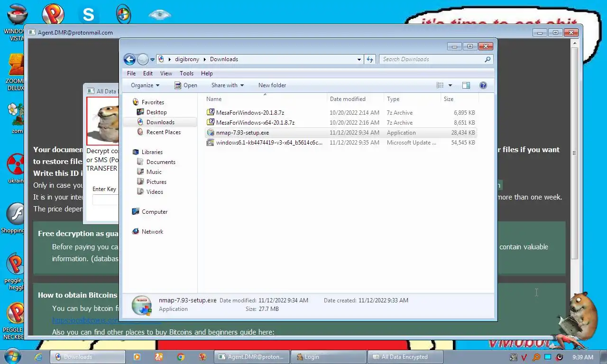Viewport: 607px width, 364px height.
Task: Click the nmap icon in details pane
Action: pyautogui.click(x=142, y=305)
